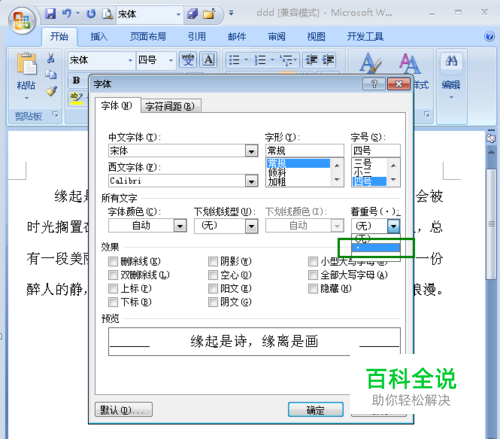Open the 审阅 ribbon tab
Image resolution: width=500 pixels, height=439 pixels.
(277, 37)
